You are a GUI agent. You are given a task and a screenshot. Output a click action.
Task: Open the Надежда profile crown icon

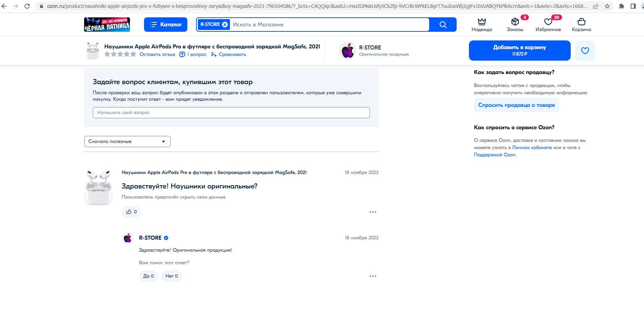click(482, 25)
